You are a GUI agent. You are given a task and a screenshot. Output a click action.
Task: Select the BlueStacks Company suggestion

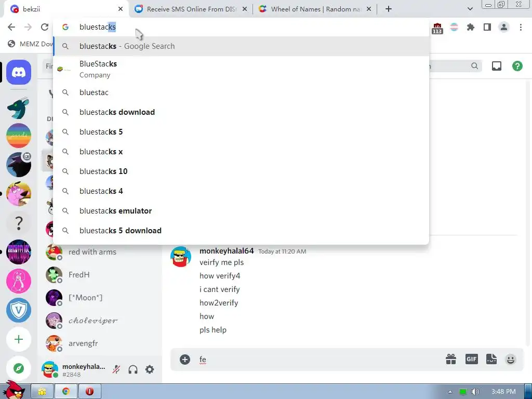241,69
